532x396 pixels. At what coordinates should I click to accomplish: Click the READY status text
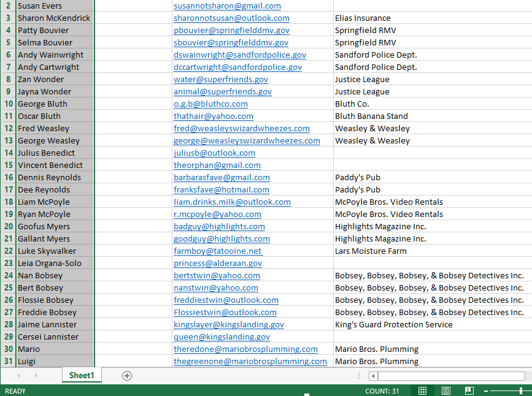click(x=15, y=391)
